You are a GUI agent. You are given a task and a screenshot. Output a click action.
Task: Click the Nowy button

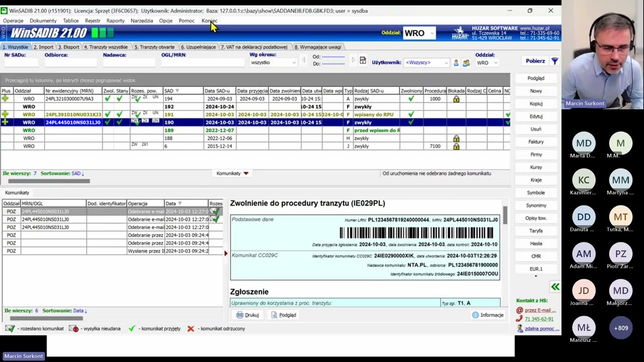coord(536,91)
